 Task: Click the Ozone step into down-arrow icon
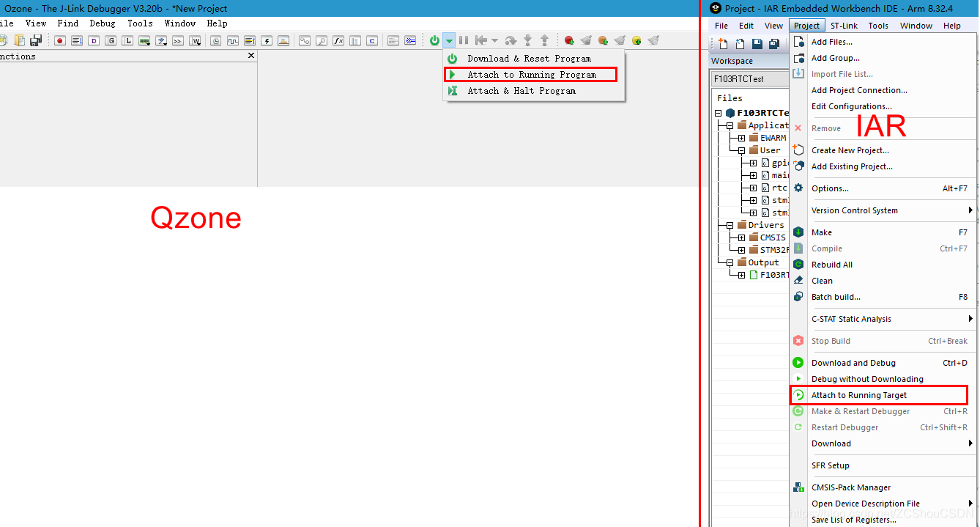coord(527,40)
